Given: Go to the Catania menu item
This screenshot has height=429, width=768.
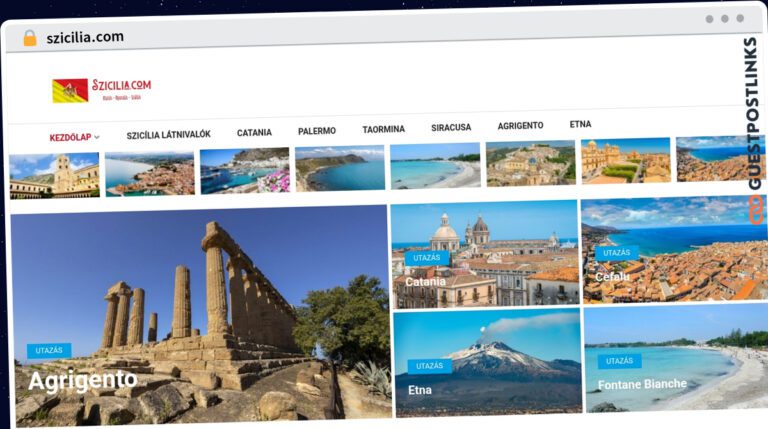Looking at the screenshot, I should (x=254, y=133).
